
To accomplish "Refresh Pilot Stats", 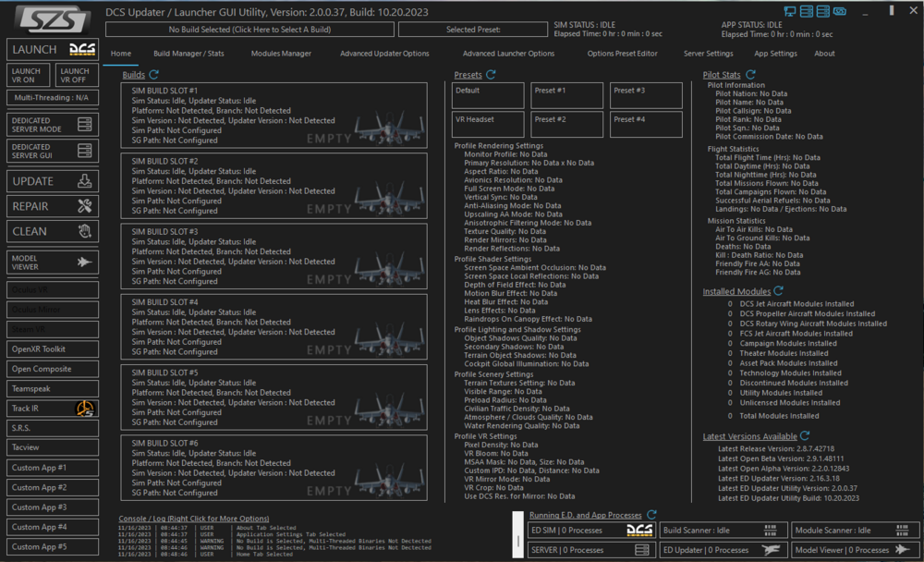I will click(x=750, y=74).
